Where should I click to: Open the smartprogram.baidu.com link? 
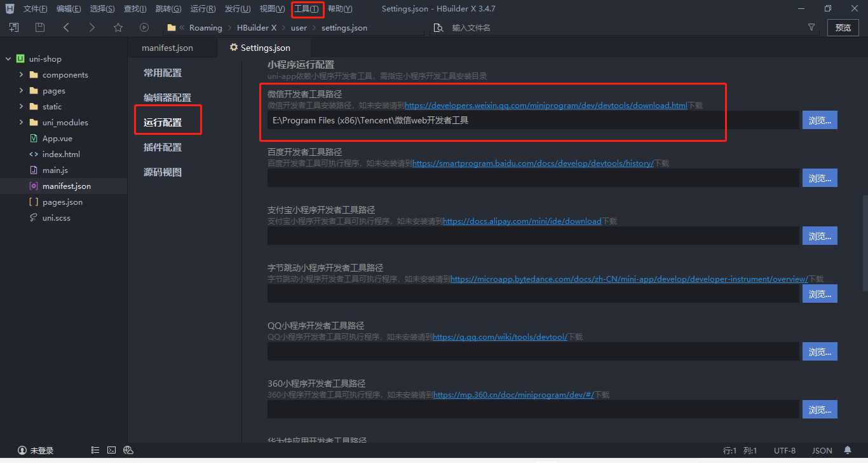(533, 163)
